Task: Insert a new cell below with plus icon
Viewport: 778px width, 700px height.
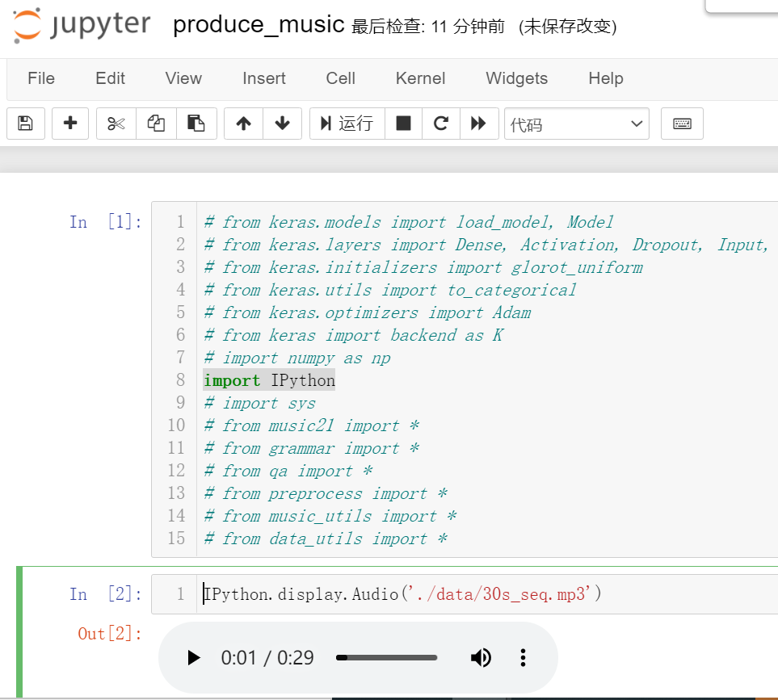Action: 69,123
